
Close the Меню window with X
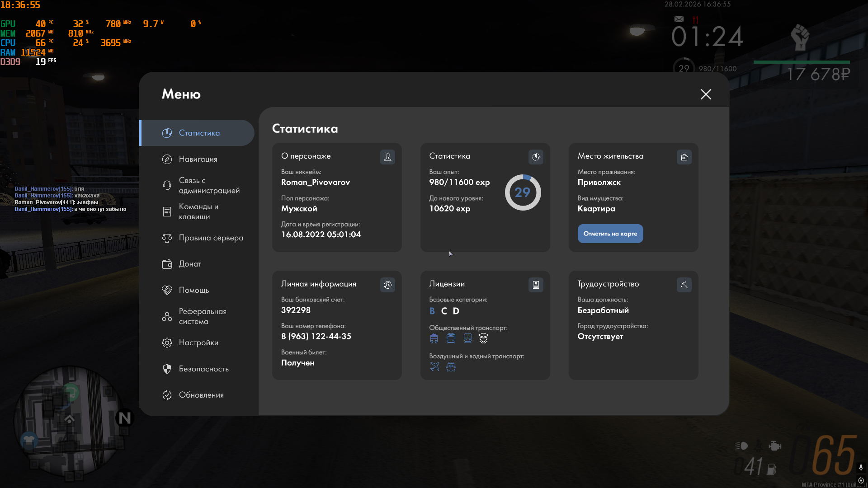[706, 94]
